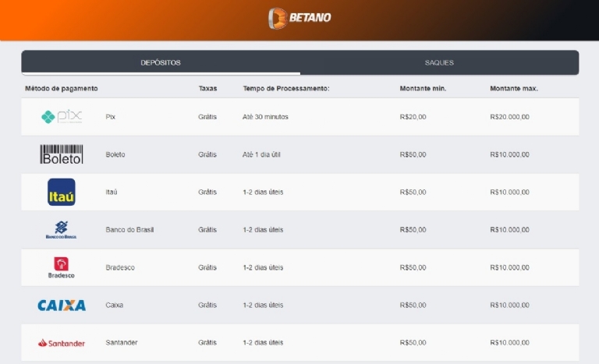Click the Pix method name text
599x364 pixels.
tap(110, 117)
